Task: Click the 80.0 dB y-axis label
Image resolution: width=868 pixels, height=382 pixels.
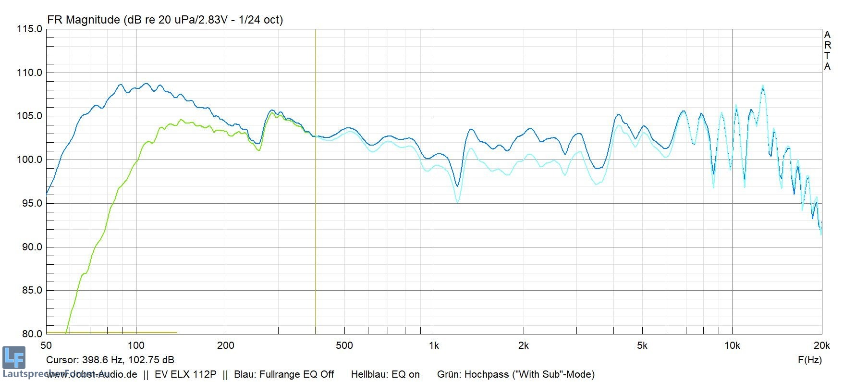Action: click(30, 334)
